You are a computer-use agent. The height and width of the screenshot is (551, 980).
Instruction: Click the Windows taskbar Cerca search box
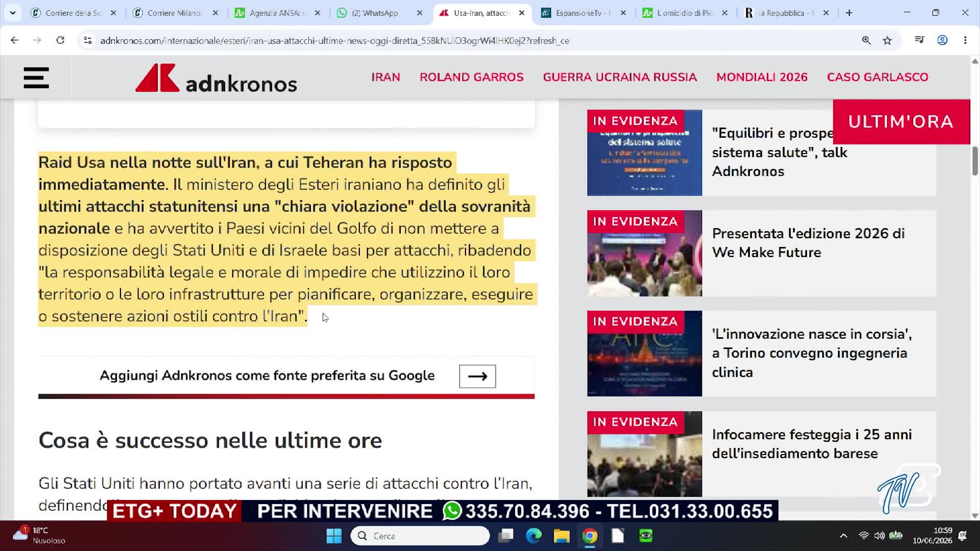pos(420,536)
